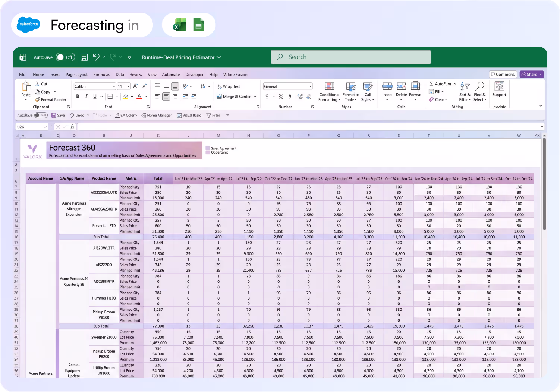This screenshot has width=560, height=392.
Task: Open the Name Manager
Action: [157, 115]
